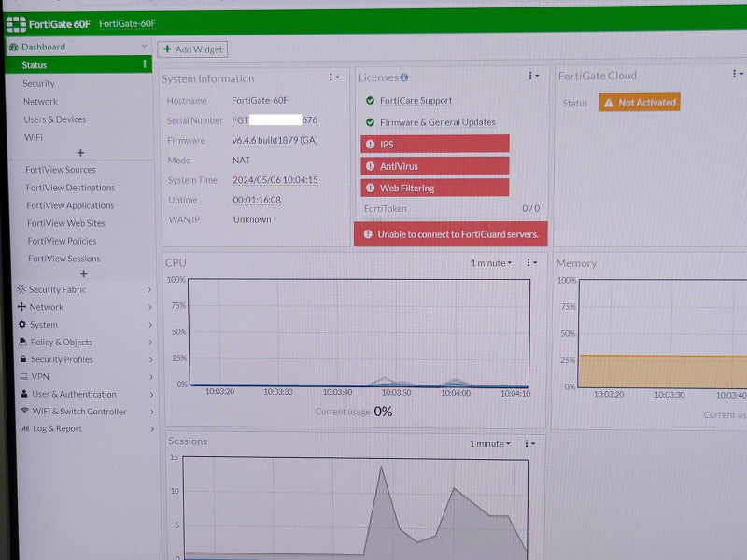This screenshot has height=560, width=747.
Task: Expand the Network menu chevron
Action: pyautogui.click(x=149, y=307)
